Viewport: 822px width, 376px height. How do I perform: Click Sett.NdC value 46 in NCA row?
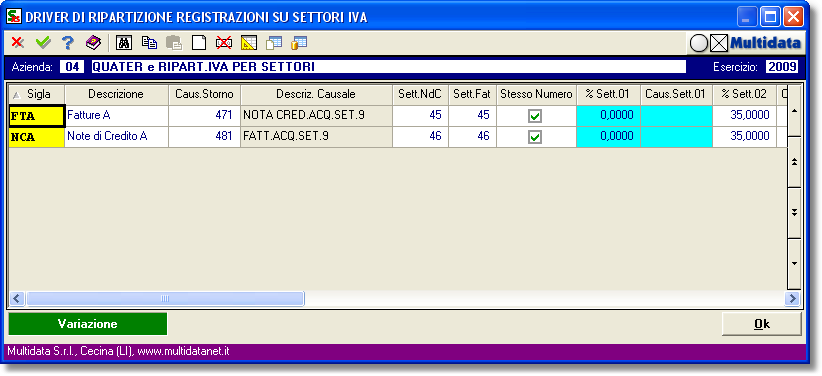pyautogui.click(x=420, y=137)
